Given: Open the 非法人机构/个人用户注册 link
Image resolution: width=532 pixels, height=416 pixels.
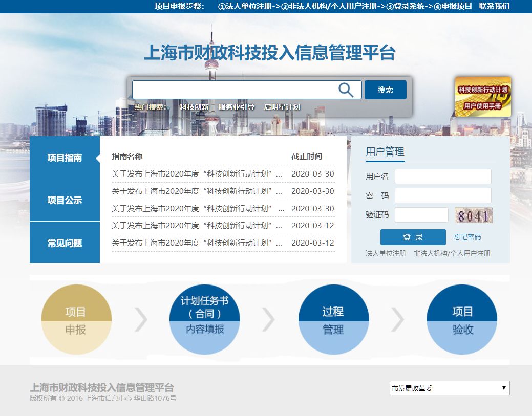Looking at the screenshot, I should [452, 253].
